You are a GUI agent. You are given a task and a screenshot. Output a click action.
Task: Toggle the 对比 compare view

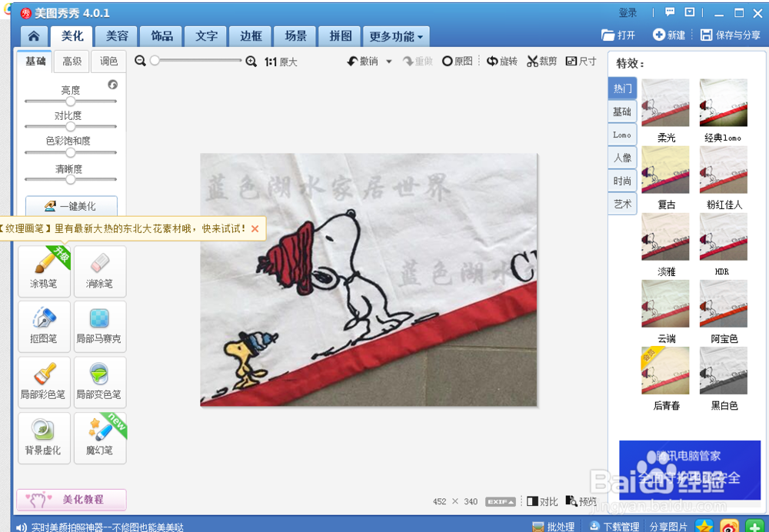[x=542, y=501]
